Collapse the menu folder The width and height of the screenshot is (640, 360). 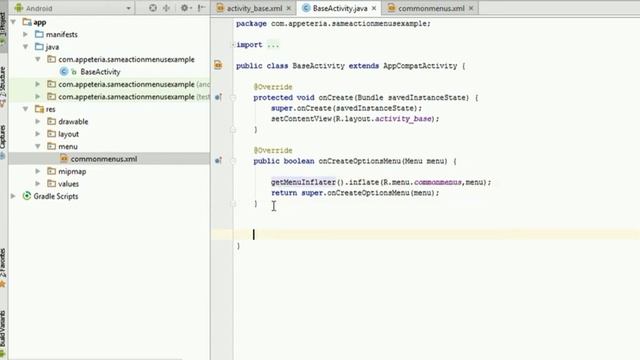point(38,147)
